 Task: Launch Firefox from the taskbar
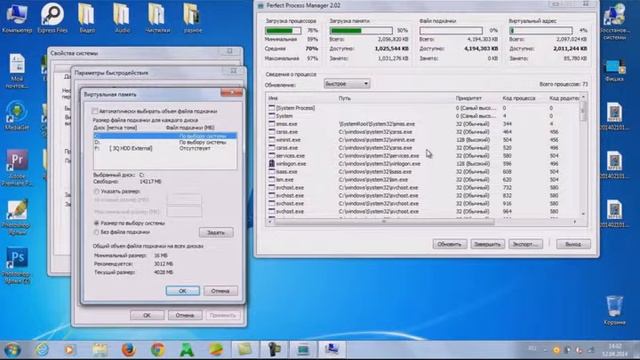(129, 350)
